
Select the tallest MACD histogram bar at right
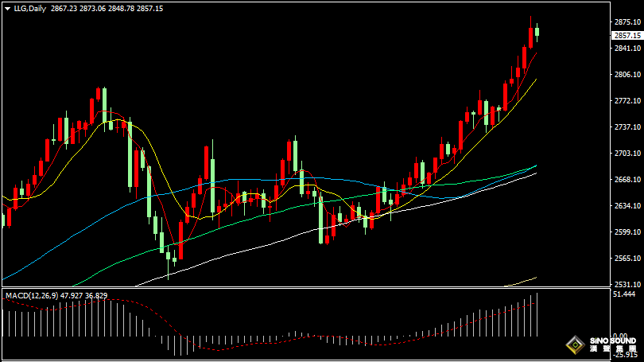point(537,315)
